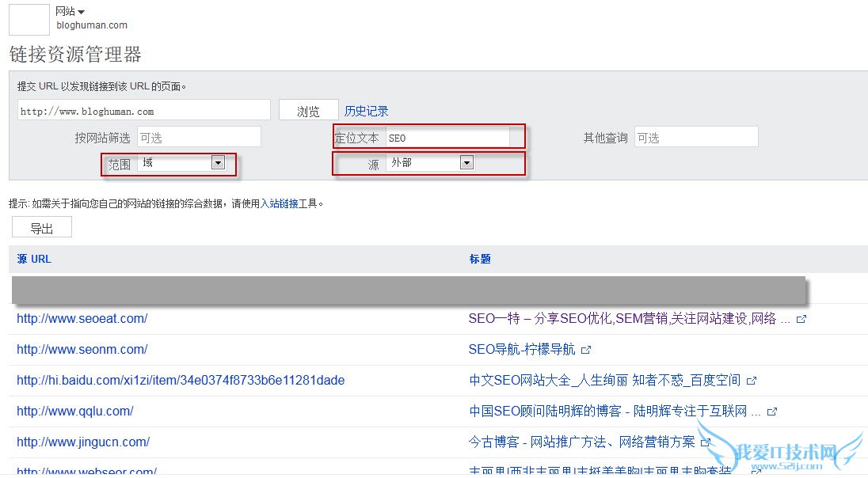Image resolution: width=868 pixels, height=478 pixels.
Task: Click the 浏览 button
Action: click(x=308, y=111)
